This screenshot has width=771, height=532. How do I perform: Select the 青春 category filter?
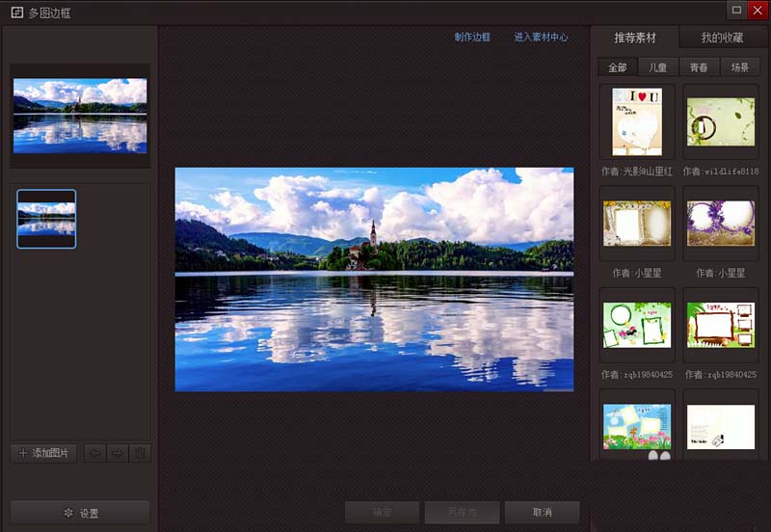699,66
